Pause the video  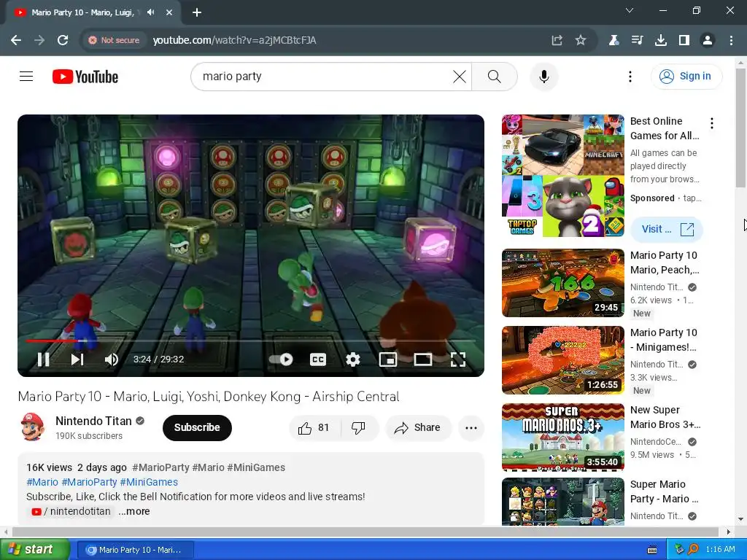[x=43, y=359]
